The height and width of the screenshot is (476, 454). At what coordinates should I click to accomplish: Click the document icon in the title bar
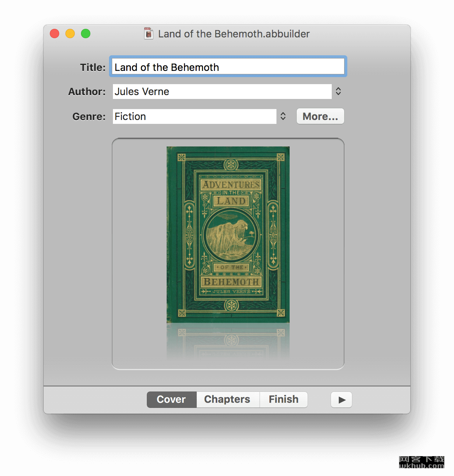pos(148,33)
